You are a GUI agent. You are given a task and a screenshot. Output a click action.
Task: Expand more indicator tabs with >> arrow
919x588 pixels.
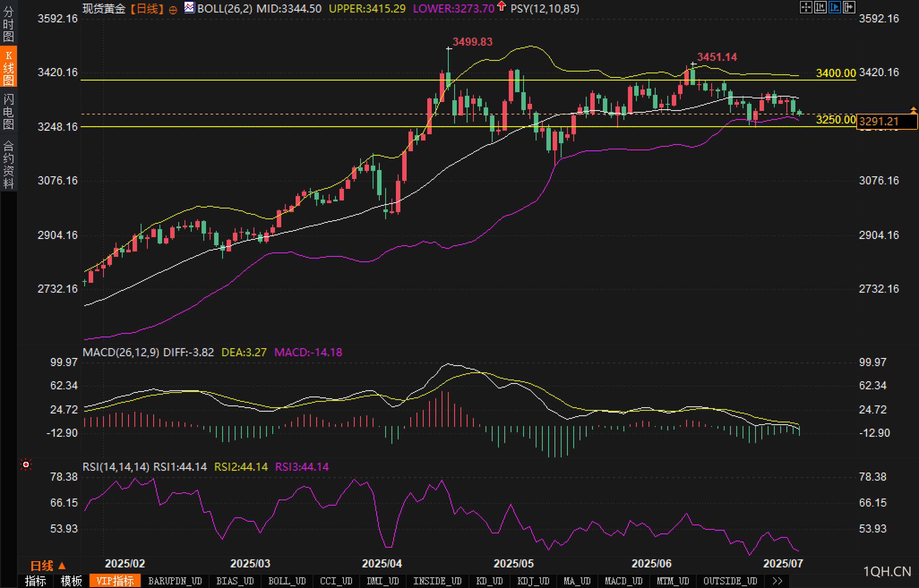tap(777, 581)
